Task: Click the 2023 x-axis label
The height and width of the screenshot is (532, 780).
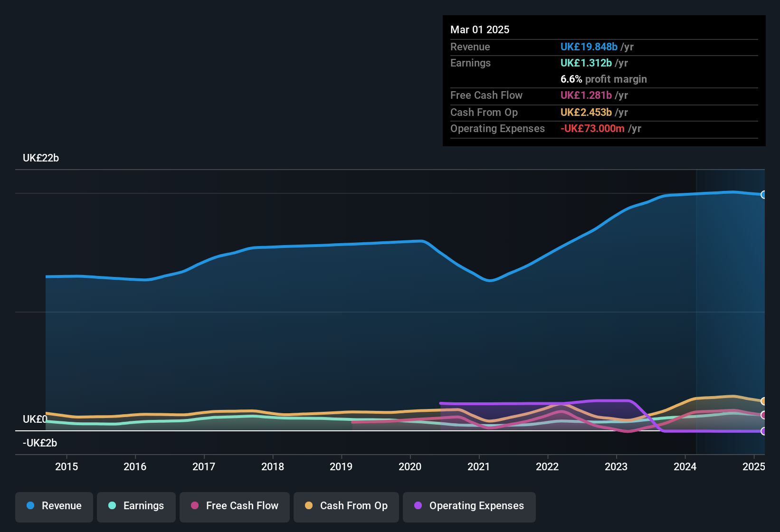Action: tap(616, 467)
